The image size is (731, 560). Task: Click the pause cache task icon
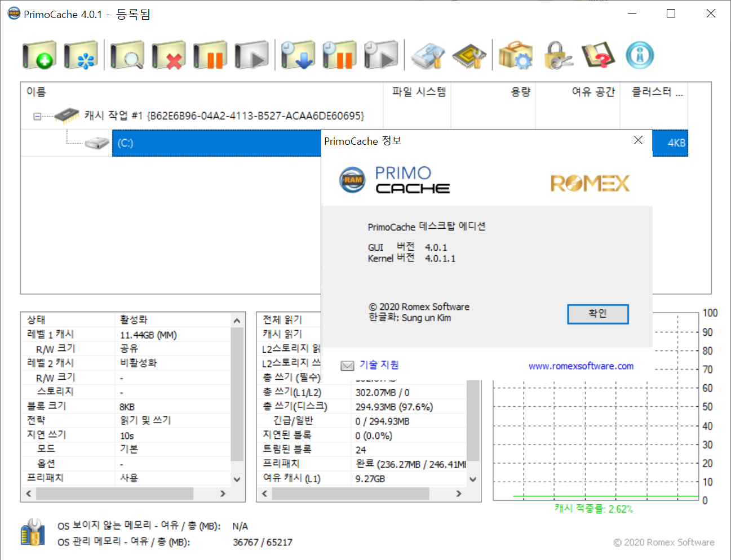(210, 55)
